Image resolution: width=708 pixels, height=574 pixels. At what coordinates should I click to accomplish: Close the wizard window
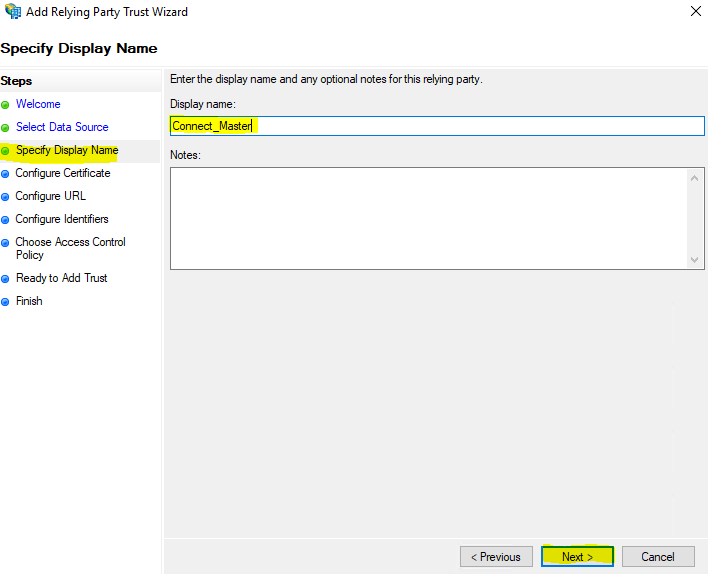695,11
